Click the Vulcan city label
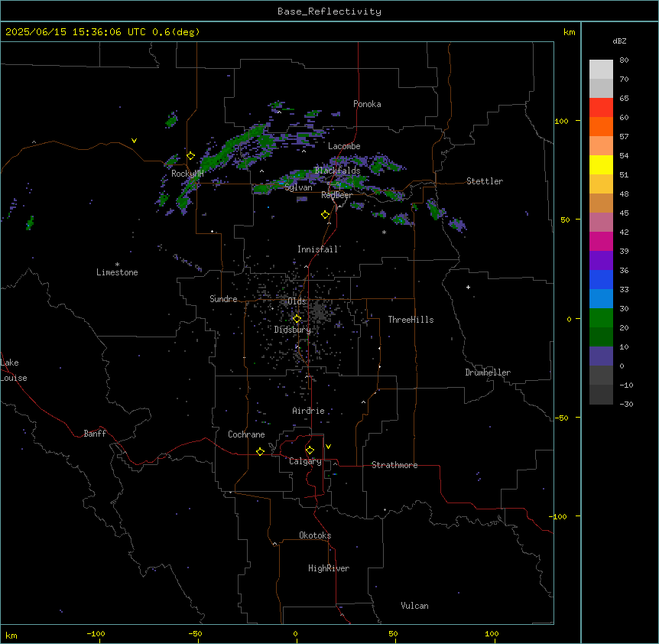The image size is (659, 644). [x=415, y=606]
